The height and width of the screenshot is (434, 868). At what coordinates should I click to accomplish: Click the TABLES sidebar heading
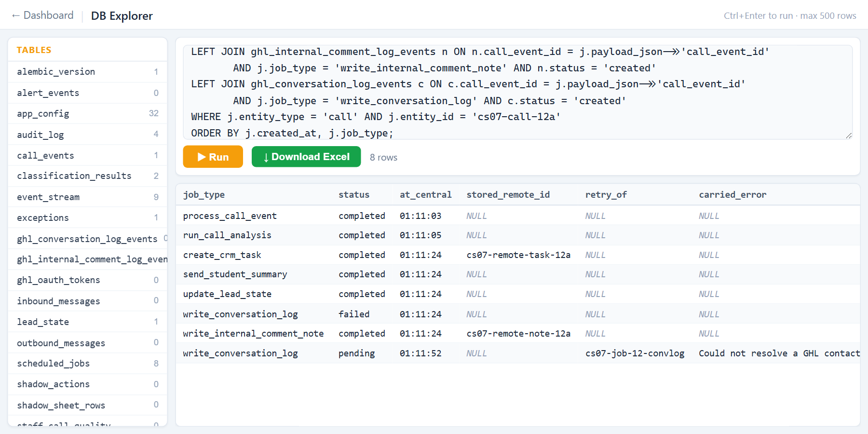(x=34, y=50)
